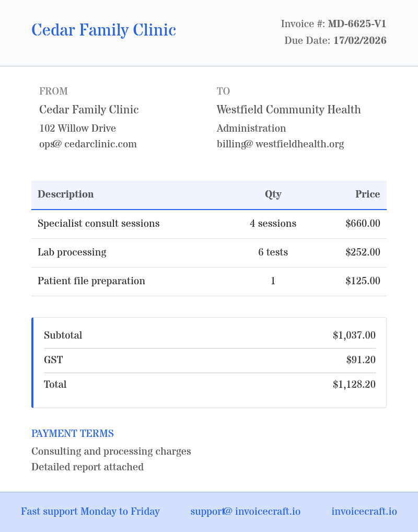Open billing@ westfieldhealth.org email

coord(280,144)
